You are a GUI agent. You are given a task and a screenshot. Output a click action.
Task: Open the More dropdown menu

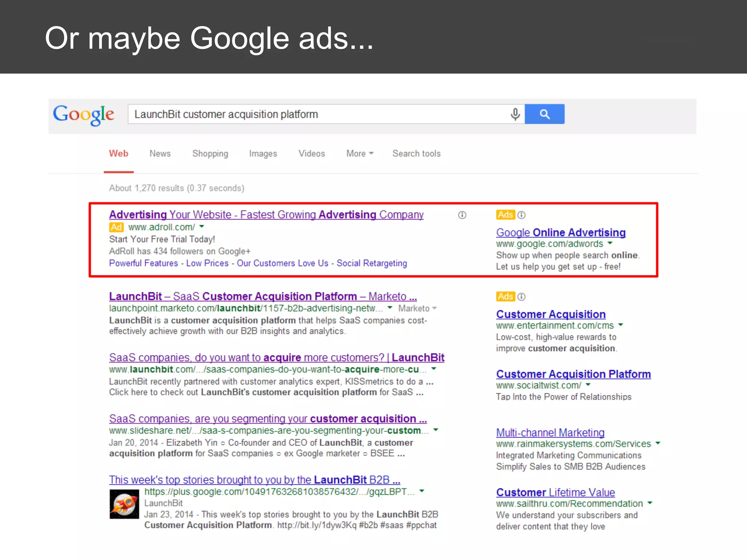[360, 153]
